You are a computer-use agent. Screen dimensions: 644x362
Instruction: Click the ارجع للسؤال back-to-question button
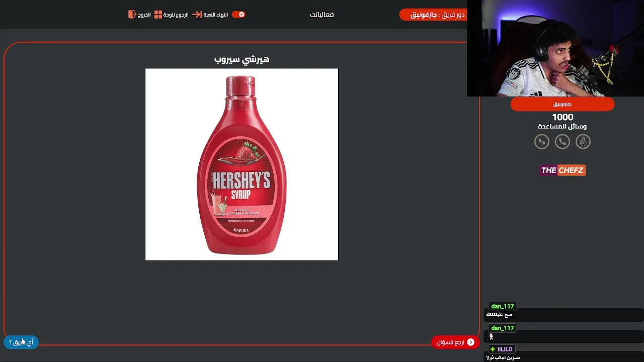point(455,342)
